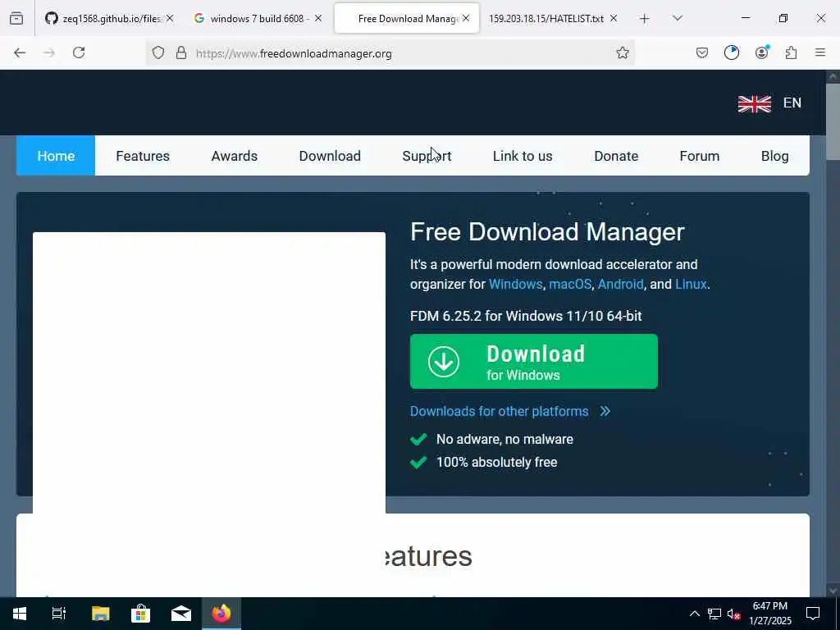This screenshot has height=630, width=840.
Task: Follow the macOS platform link
Action: pos(570,284)
